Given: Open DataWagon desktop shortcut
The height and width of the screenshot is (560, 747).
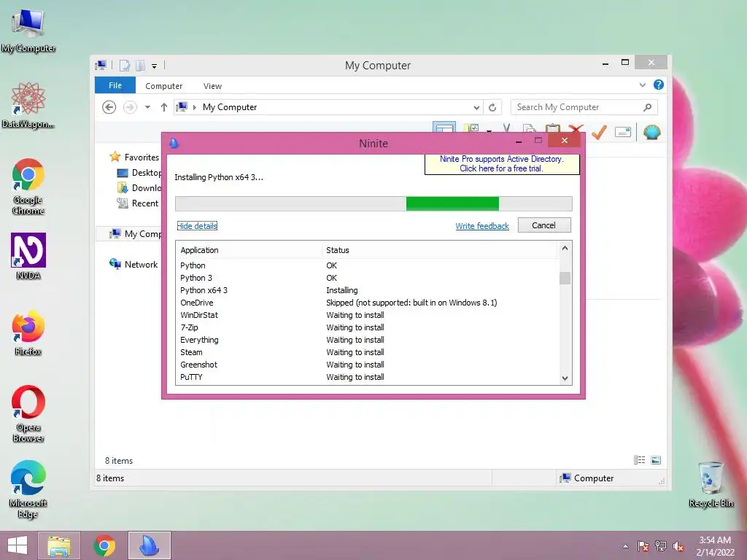Looking at the screenshot, I should click(x=28, y=106).
